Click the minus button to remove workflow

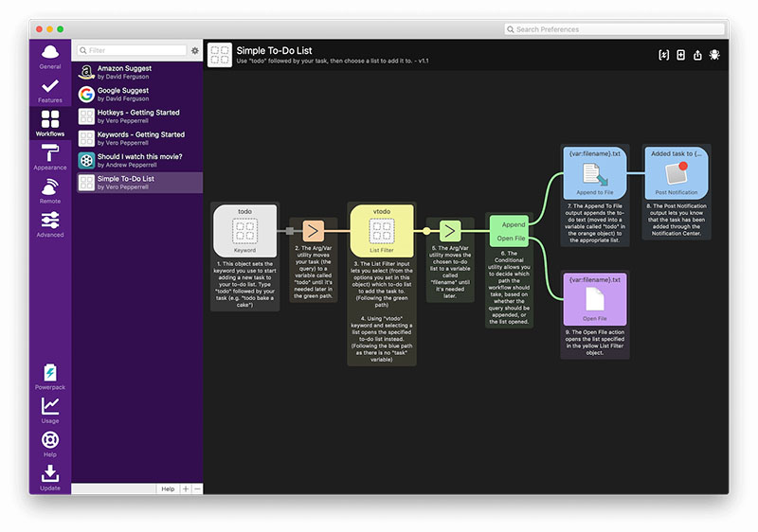pos(197,489)
